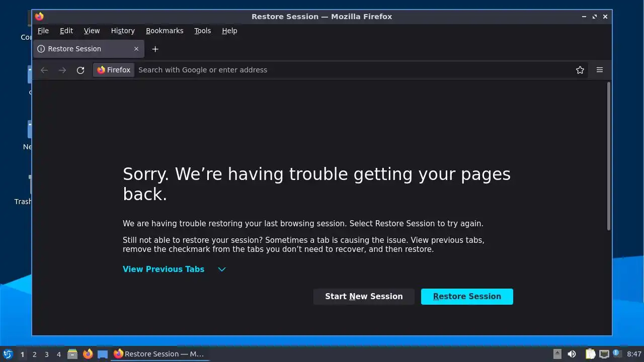The width and height of the screenshot is (644, 362).
Task: Click show desktop icon in taskbar
Action: click(x=103, y=354)
